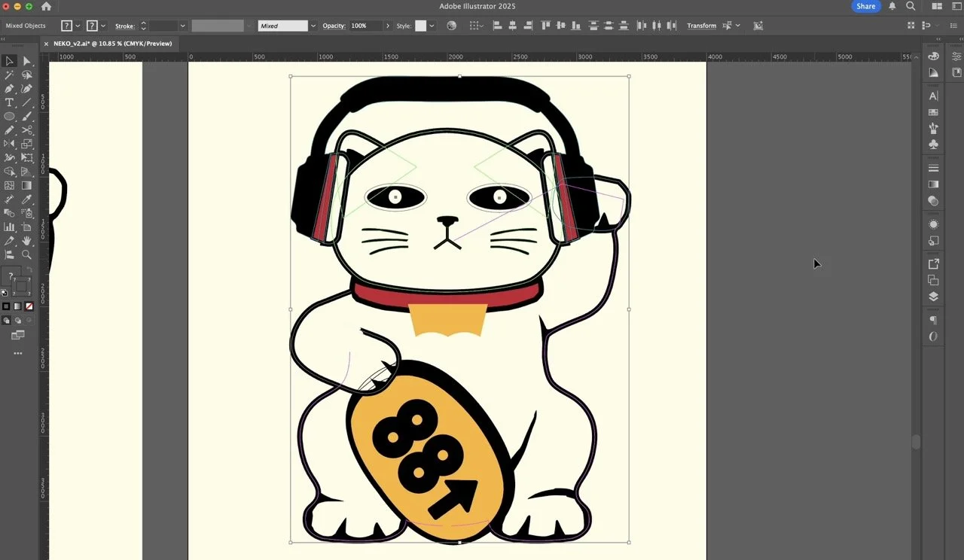964x560 pixels.
Task: Select the Line Segment tool
Action: click(x=26, y=102)
